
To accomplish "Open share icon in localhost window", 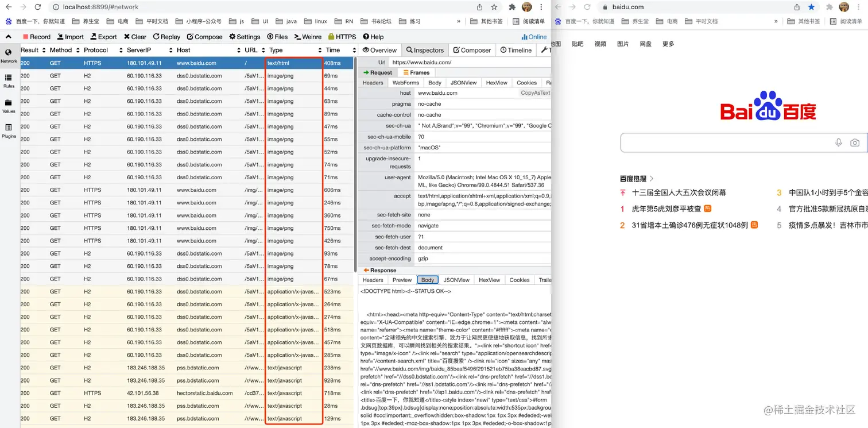I will tap(479, 7).
